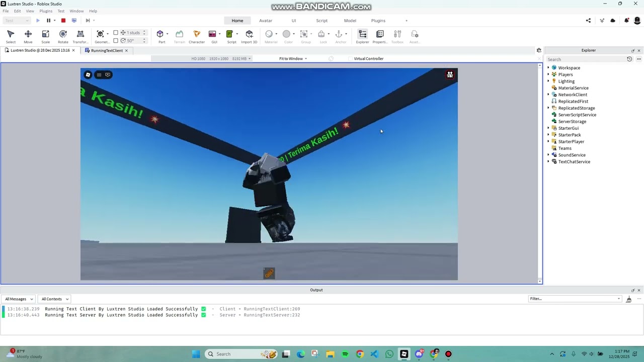This screenshot has width=644, height=362.
Task: Stop the play test
Action: coord(63,21)
